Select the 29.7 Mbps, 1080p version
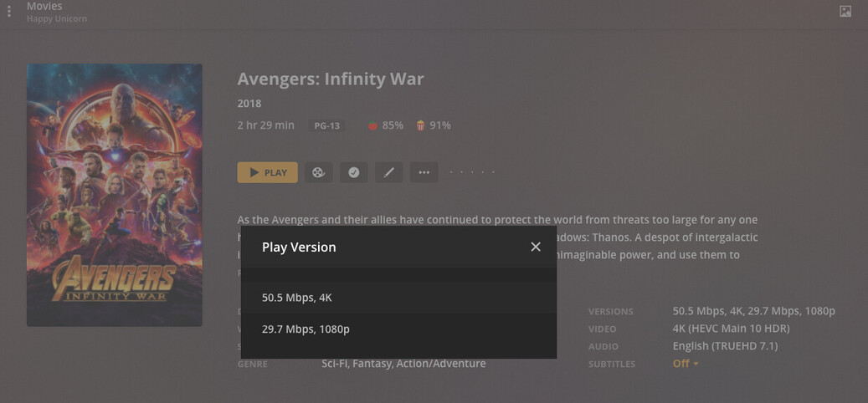Image resolution: width=868 pixels, height=403 pixels. pyautogui.click(x=398, y=329)
